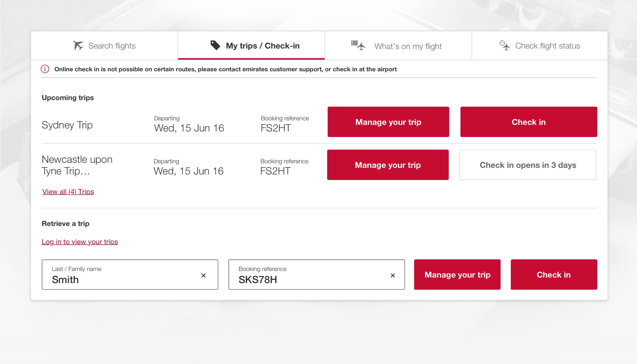Viewport: 637px width, 364px height.
Task: Manage the Newcastle upon Tyne trip
Action: (x=388, y=165)
